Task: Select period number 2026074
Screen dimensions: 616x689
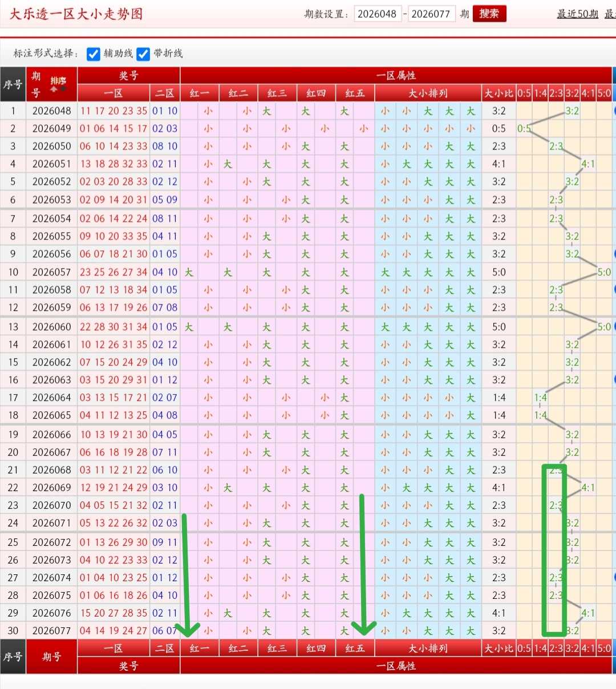Action: [x=51, y=578]
